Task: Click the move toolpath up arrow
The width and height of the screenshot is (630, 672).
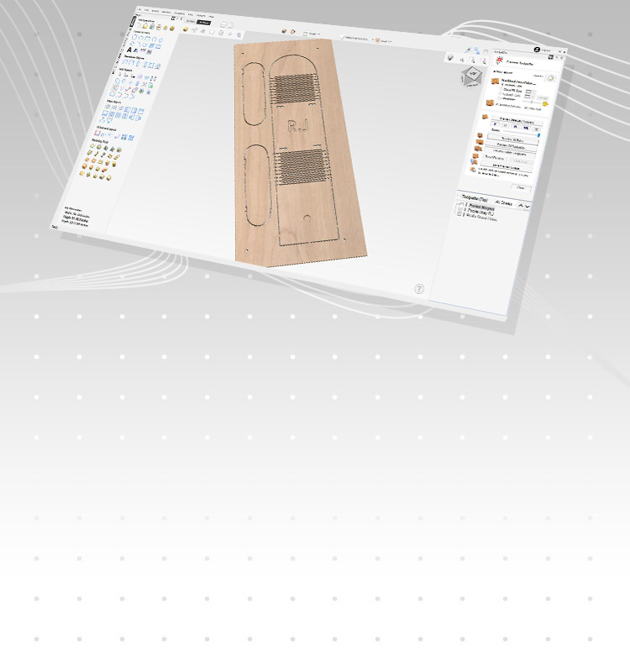Action: click(x=521, y=205)
